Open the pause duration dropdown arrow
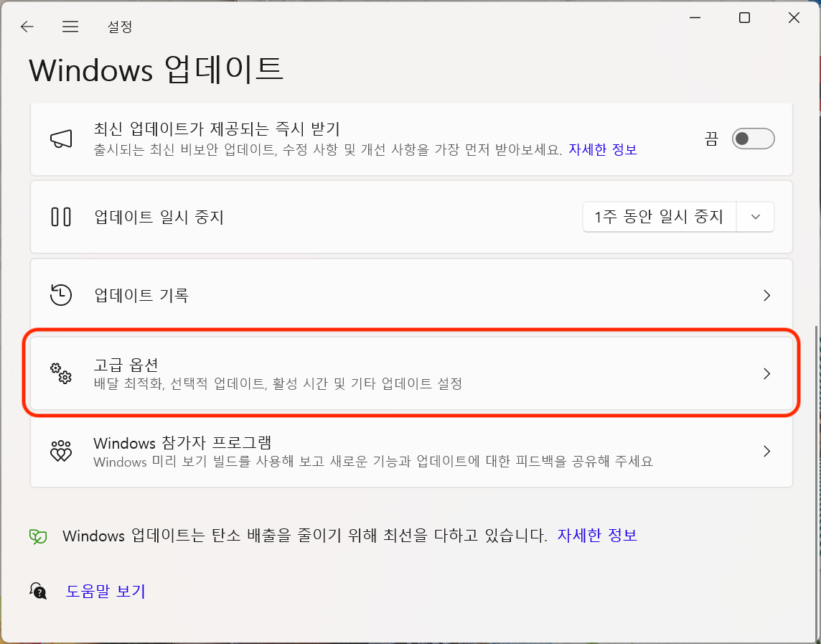This screenshot has width=821, height=644. click(x=755, y=217)
